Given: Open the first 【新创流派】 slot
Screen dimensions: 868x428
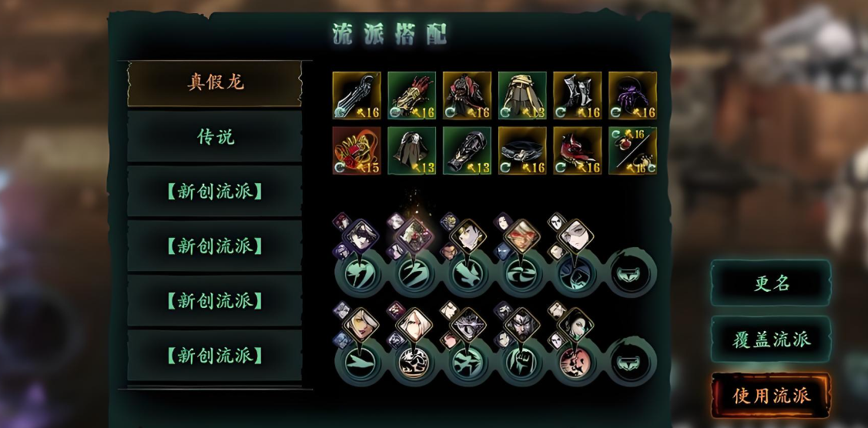Looking at the screenshot, I should (215, 192).
